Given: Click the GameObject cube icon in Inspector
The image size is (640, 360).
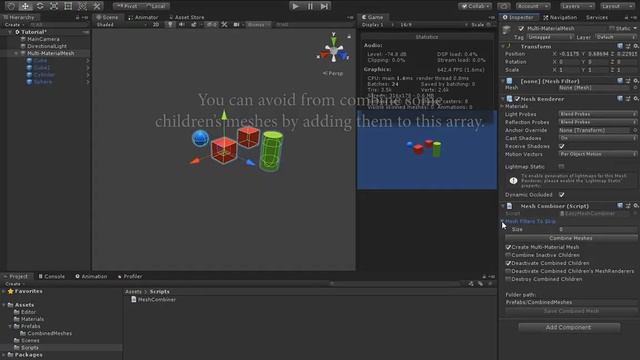Looking at the screenshot, I should 507,30.
